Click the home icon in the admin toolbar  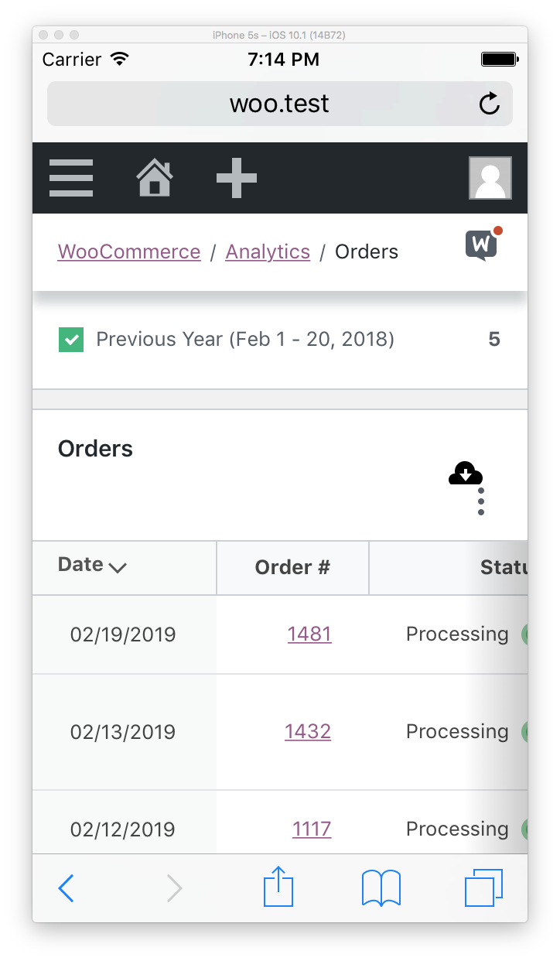(x=154, y=177)
